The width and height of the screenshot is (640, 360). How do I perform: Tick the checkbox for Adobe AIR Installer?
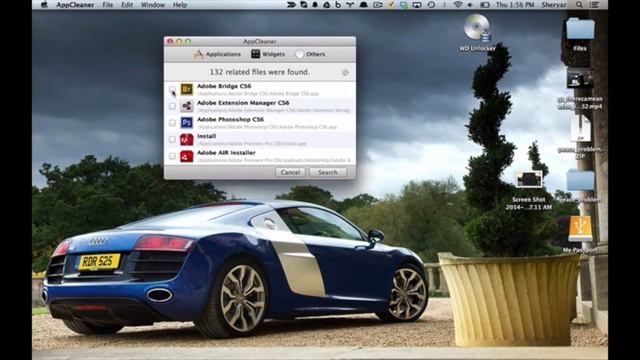click(x=172, y=156)
